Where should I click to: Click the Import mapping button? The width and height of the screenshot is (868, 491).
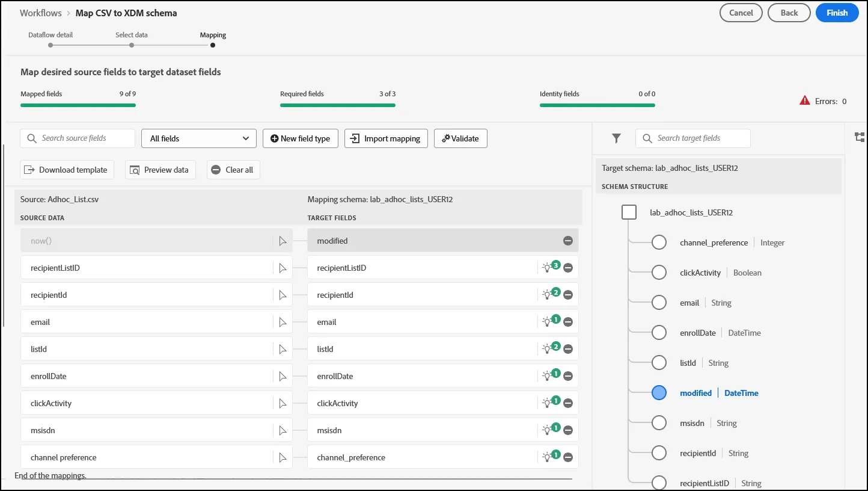point(386,138)
